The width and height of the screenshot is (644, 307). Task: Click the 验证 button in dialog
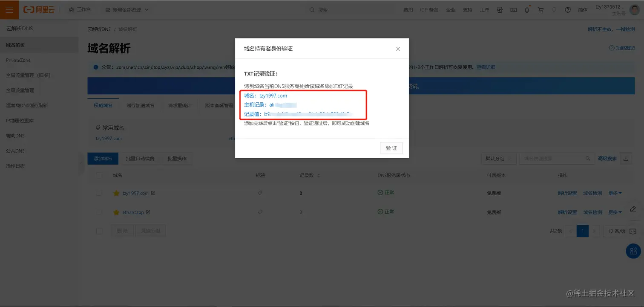tap(391, 148)
